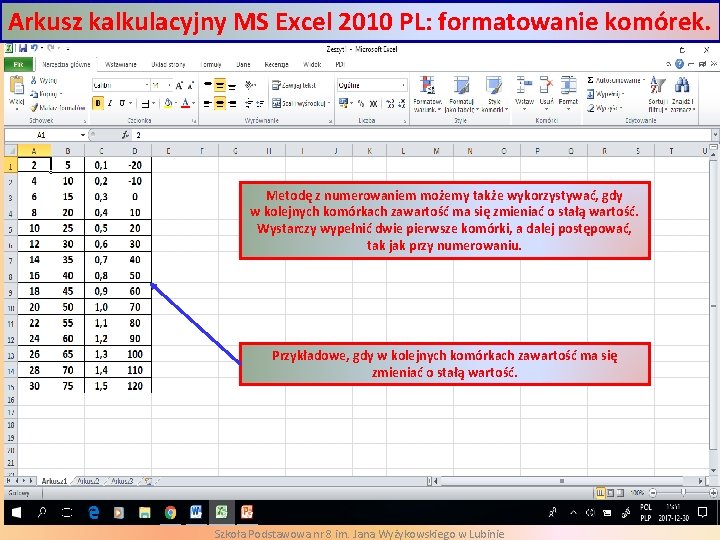The width and height of the screenshot is (720, 540).
Task: Select column D header
Action: pyautogui.click(x=135, y=151)
